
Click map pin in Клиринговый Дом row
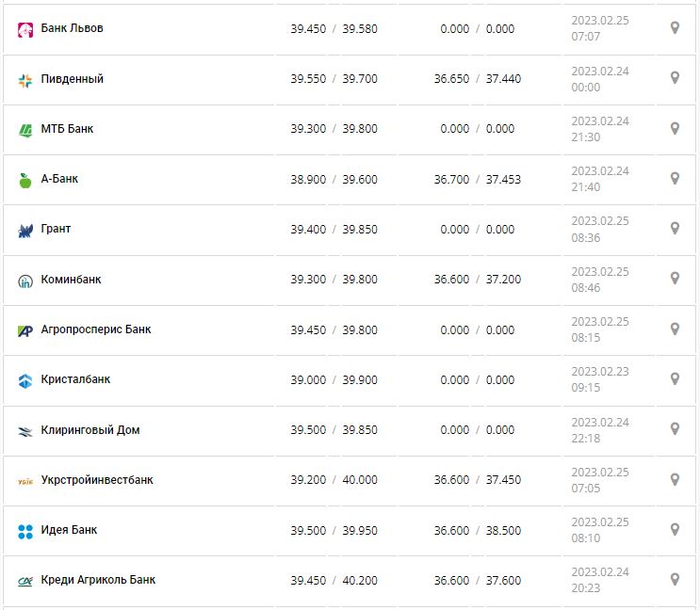(x=675, y=428)
